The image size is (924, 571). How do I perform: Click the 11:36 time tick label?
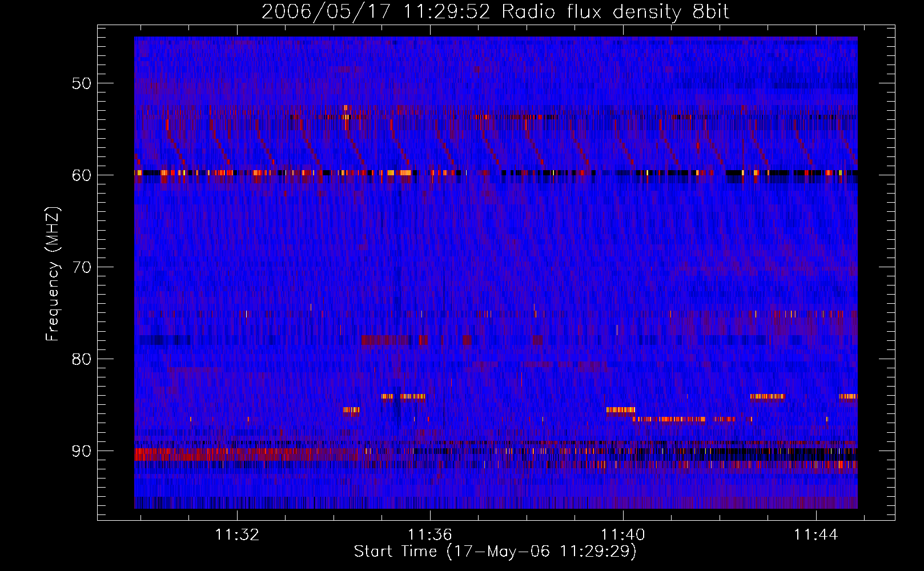click(430, 534)
